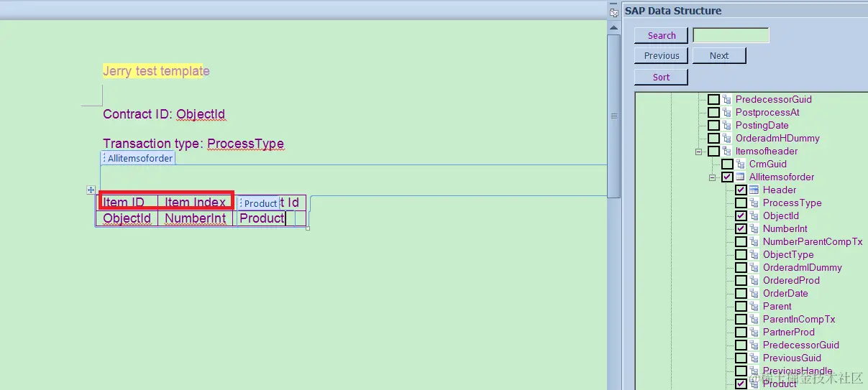Select the OrderadmHDummy tree label
The image size is (868, 390).
tap(777, 138)
